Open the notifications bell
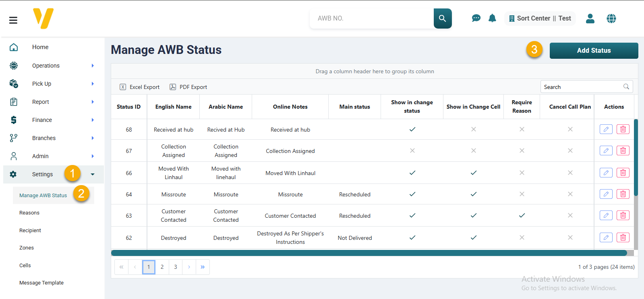The image size is (644, 299). 492,19
